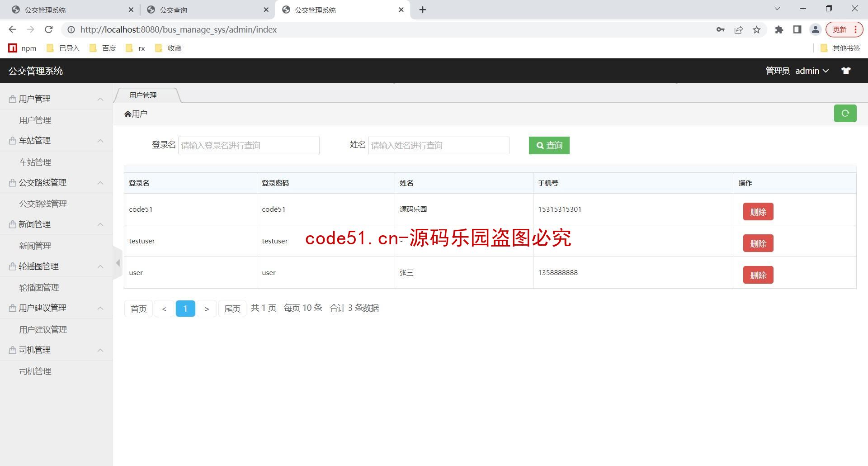Close the first 公交管理系统 browser tab
Screen dimensions: 868x466
click(x=131, y=10)
